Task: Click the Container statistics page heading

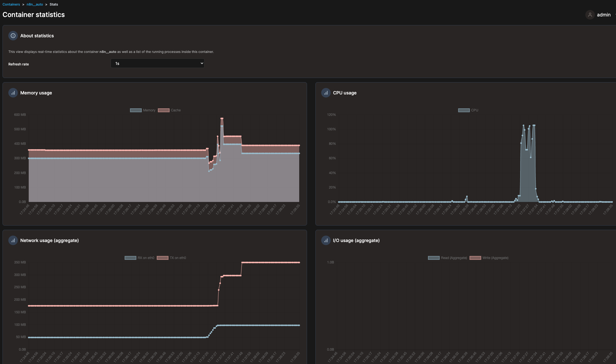Action: [33, 14]
